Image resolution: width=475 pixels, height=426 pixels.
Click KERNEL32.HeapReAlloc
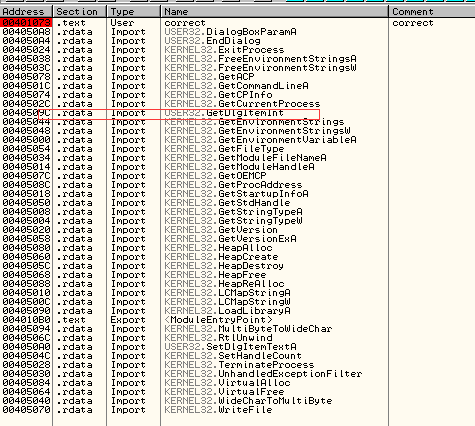(x=224, y=284)
